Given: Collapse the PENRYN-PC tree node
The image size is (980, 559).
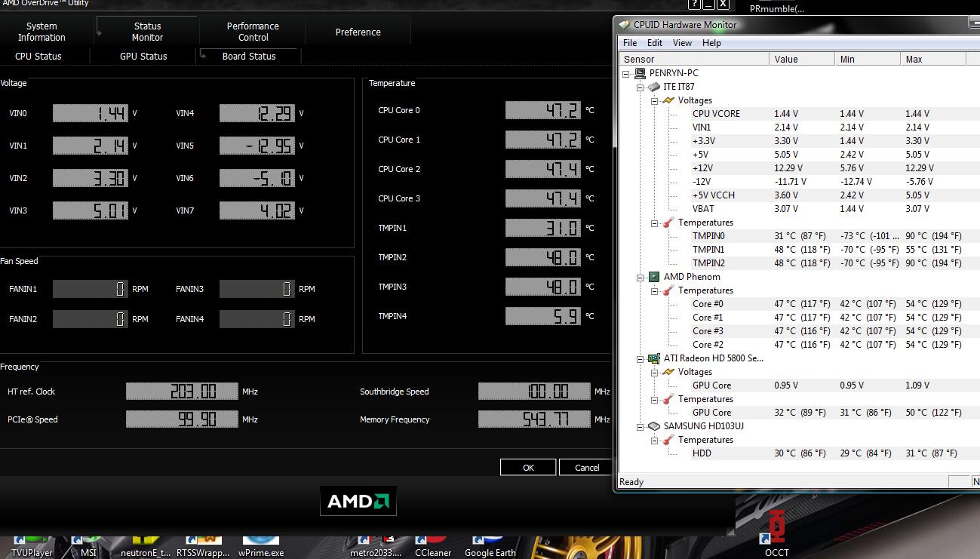Looking at the screenshot, I should (x=626, y=74).
